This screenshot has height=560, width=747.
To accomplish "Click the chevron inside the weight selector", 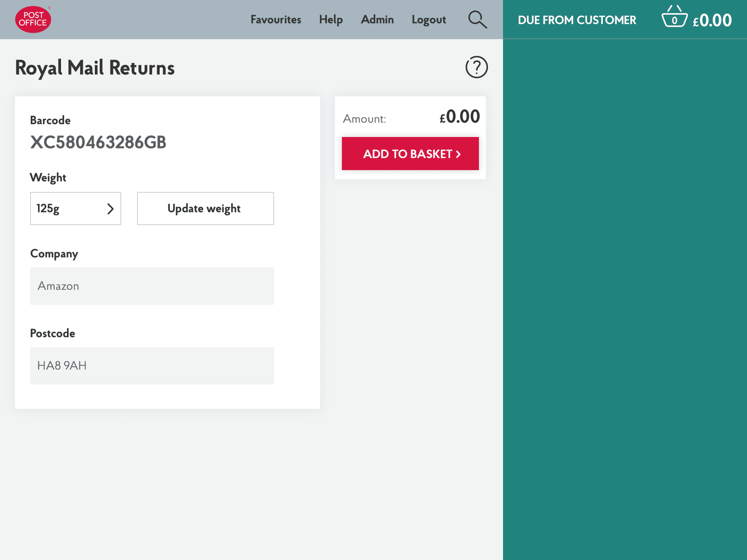I will coord(111,209).
